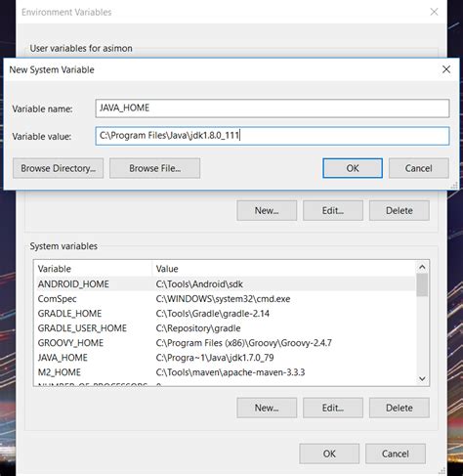Click the scroll down arrow in System variables

422,378
